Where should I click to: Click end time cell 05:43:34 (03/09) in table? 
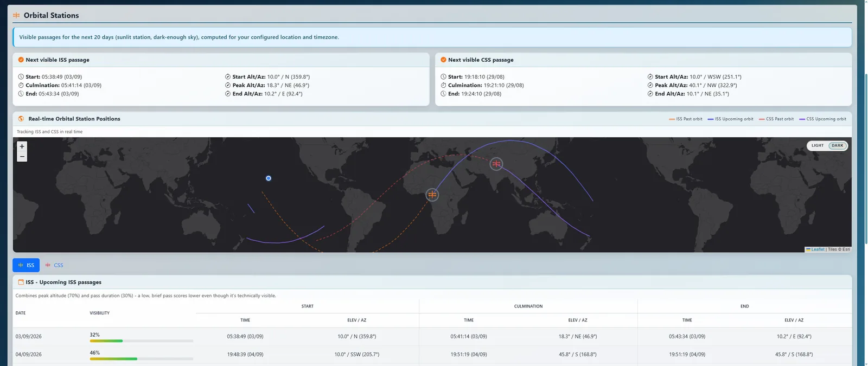click(x=687, y=337)
